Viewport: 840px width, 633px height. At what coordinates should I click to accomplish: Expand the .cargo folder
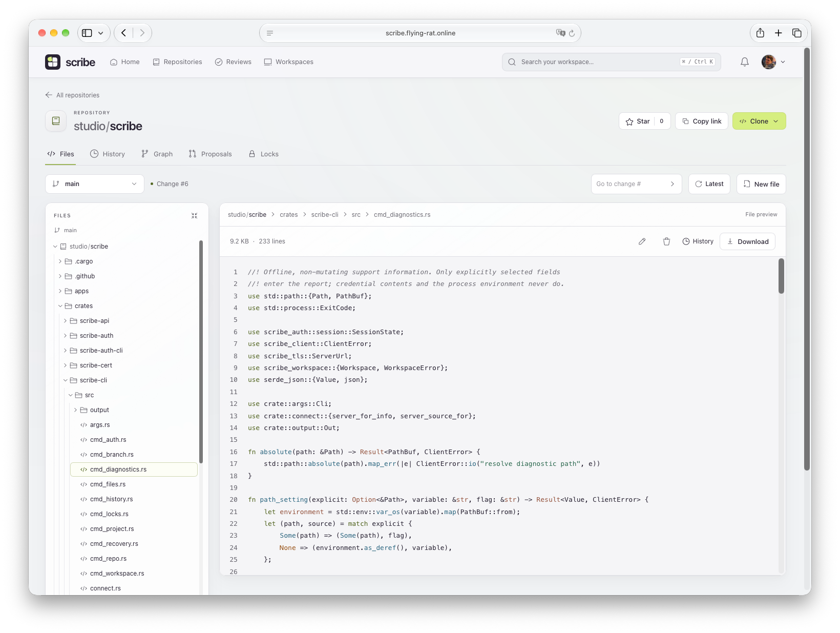tap(60, 261)
